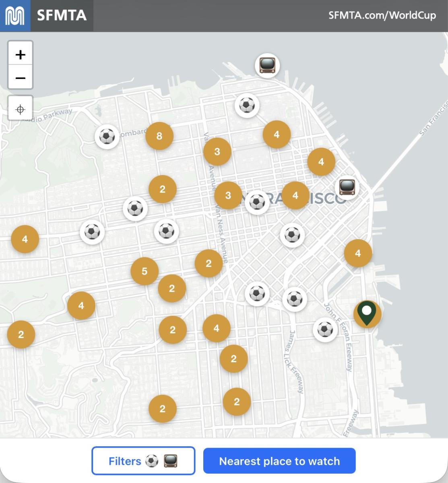Expand cluster 3 touching the SAN FRANCISCO label
The width and height of the screenshot is (448, 483).
[228, 195]
